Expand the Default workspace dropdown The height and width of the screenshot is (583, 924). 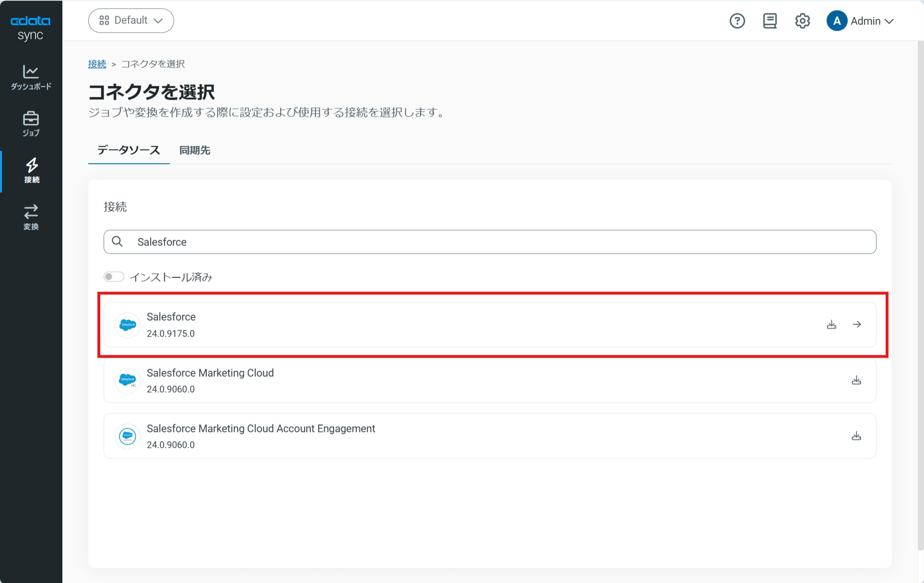pyautogui.click(x=131, y=21)
